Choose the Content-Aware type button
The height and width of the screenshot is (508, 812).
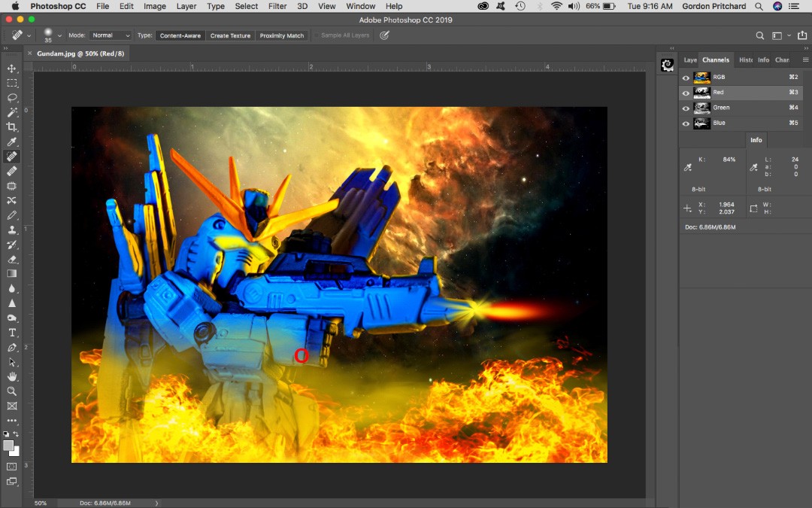point(180,36)
